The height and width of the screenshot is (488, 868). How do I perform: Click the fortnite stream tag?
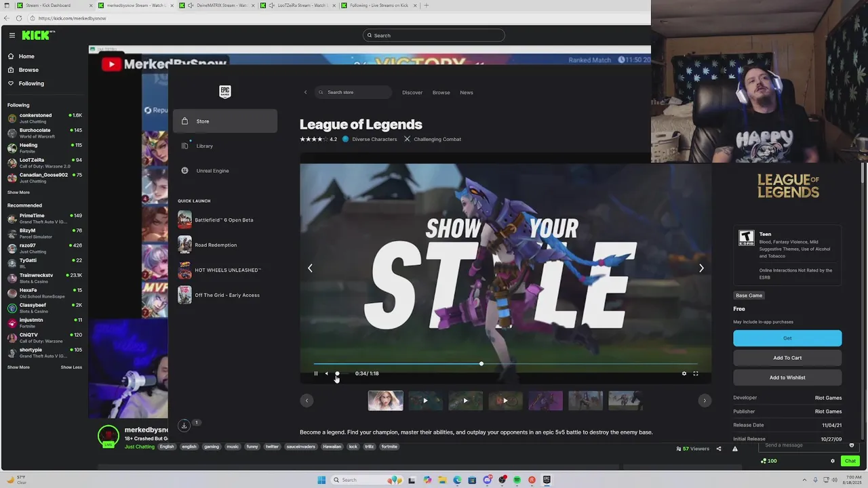point(389,447)
